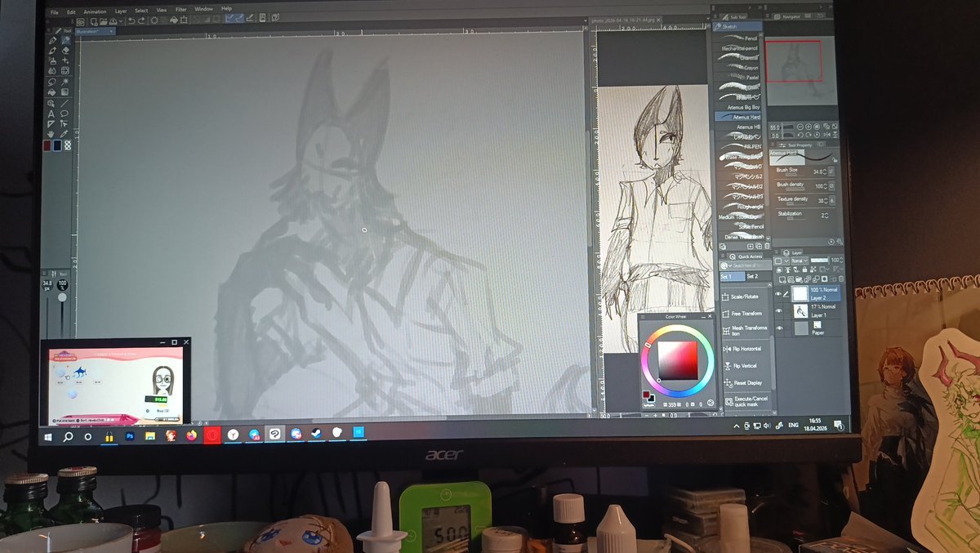
Task: Open the File menu
Action: tap(55, 12)
